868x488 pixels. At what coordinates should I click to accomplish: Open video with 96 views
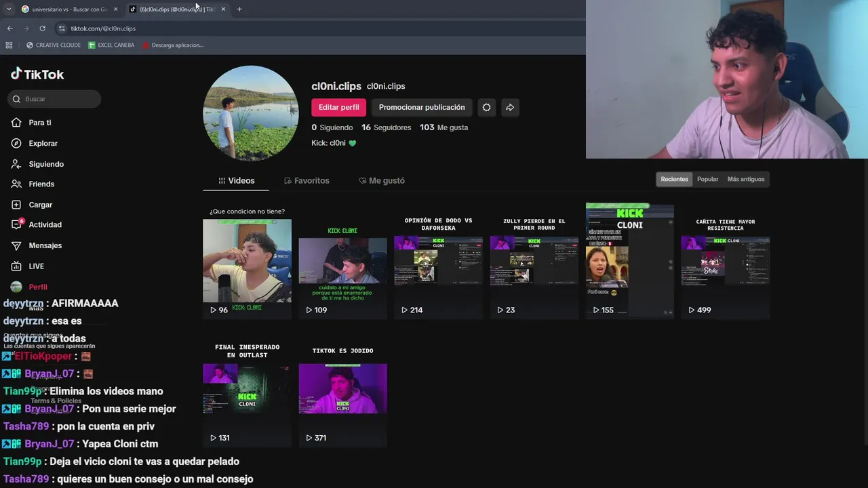(247, 261)
